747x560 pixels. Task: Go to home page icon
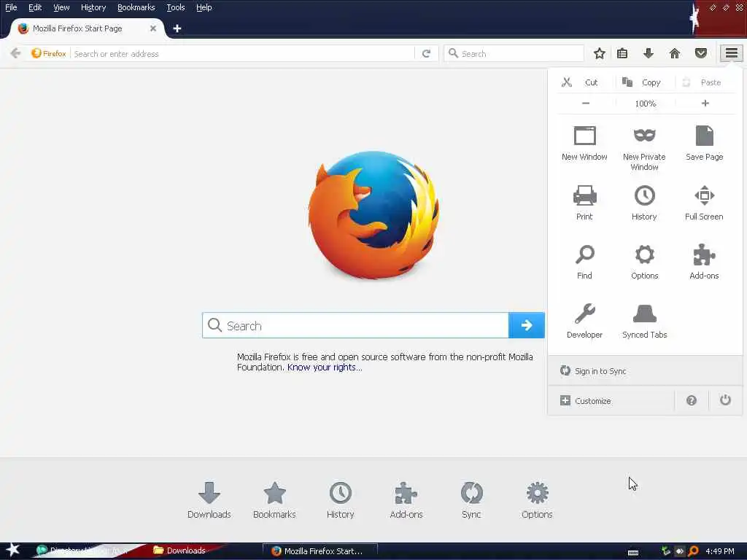coord(675,53)
